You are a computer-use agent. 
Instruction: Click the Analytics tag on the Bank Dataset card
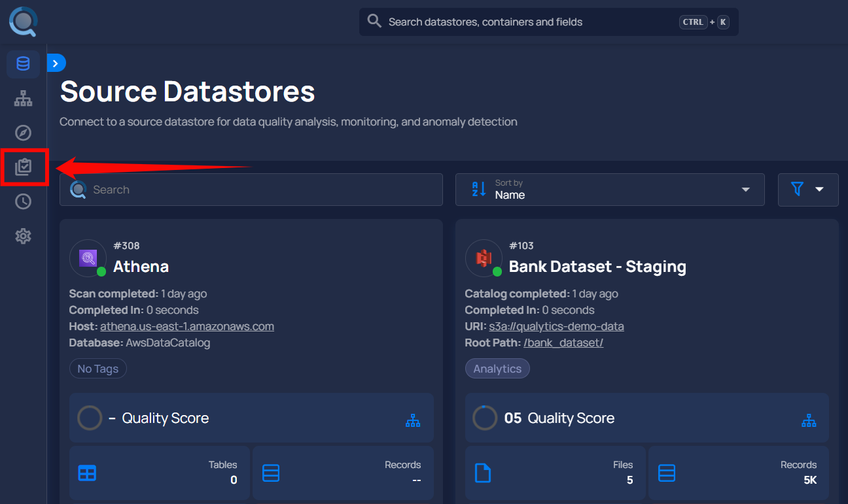click(497, 369)
